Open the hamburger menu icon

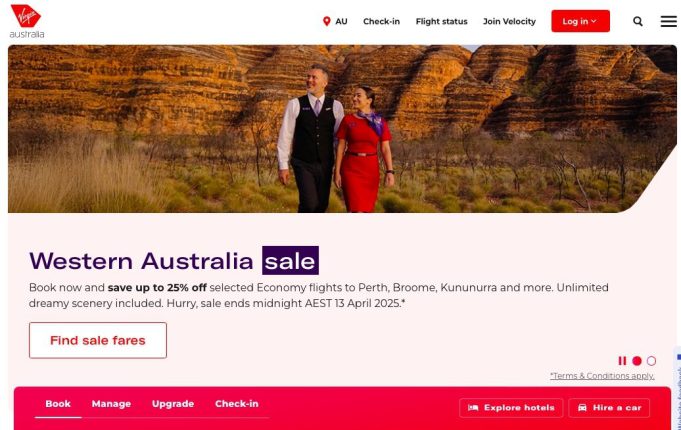(669, 21)
